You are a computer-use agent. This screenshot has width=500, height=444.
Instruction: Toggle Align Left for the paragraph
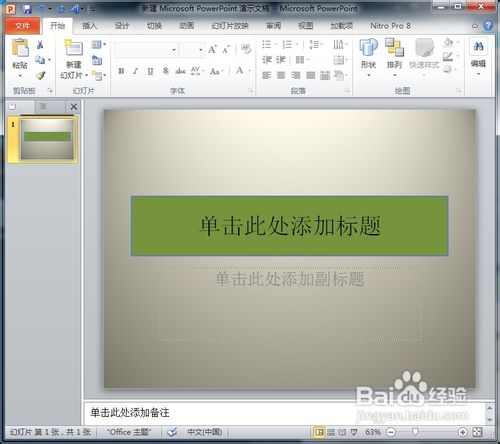[266, 75]
